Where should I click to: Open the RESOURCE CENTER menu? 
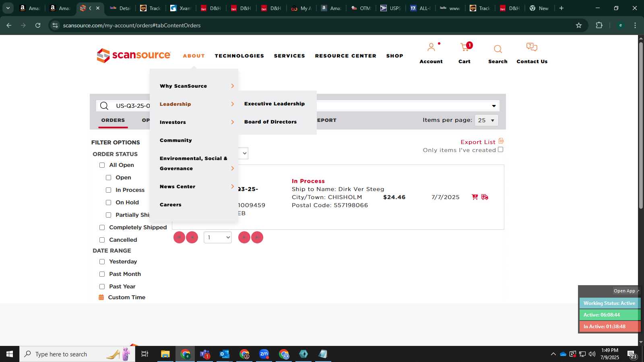(346, 56)
